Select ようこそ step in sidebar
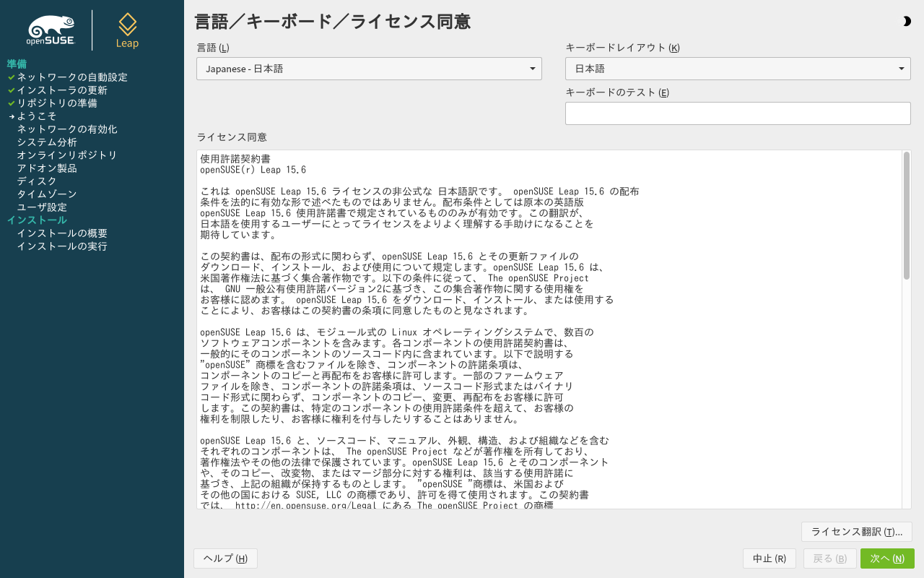 tap(37, 116)
